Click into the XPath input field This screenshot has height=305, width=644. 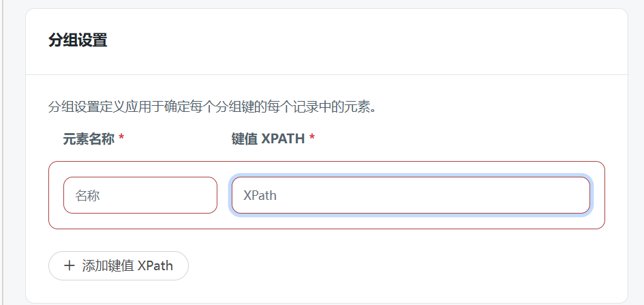[410, 195]
